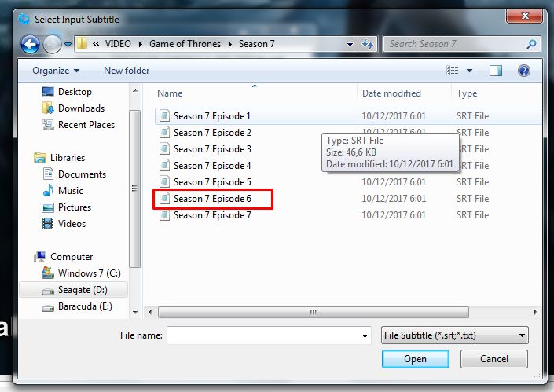Open the Music library
This screenshot has width=554, height=392.
63,191
